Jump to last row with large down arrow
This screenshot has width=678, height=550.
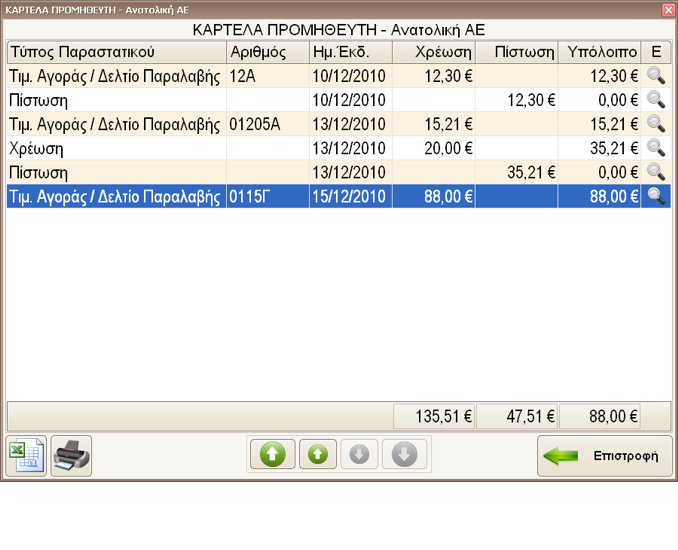pyautogui.click(x=404, y=454)
